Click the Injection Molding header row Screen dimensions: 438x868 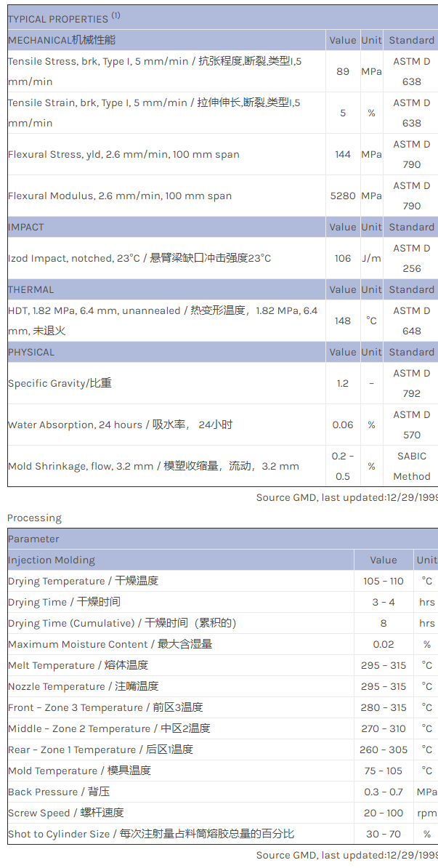tap(52, 560)
